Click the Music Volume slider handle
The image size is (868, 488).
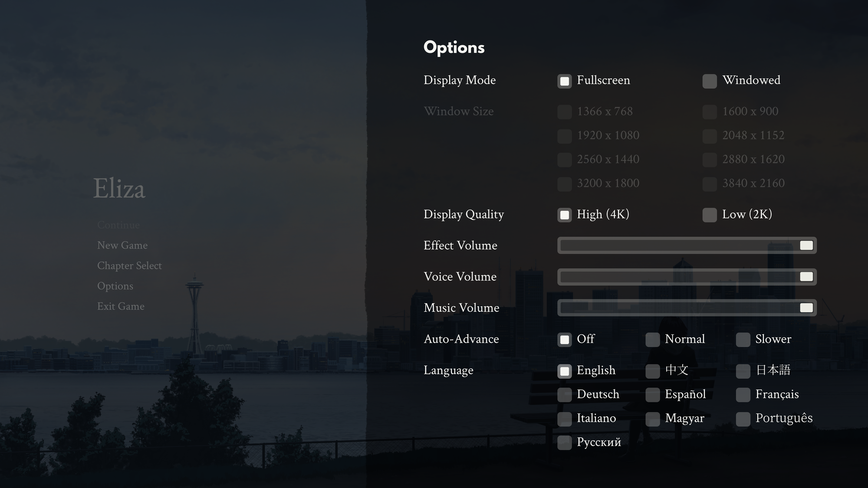(806, 308)
